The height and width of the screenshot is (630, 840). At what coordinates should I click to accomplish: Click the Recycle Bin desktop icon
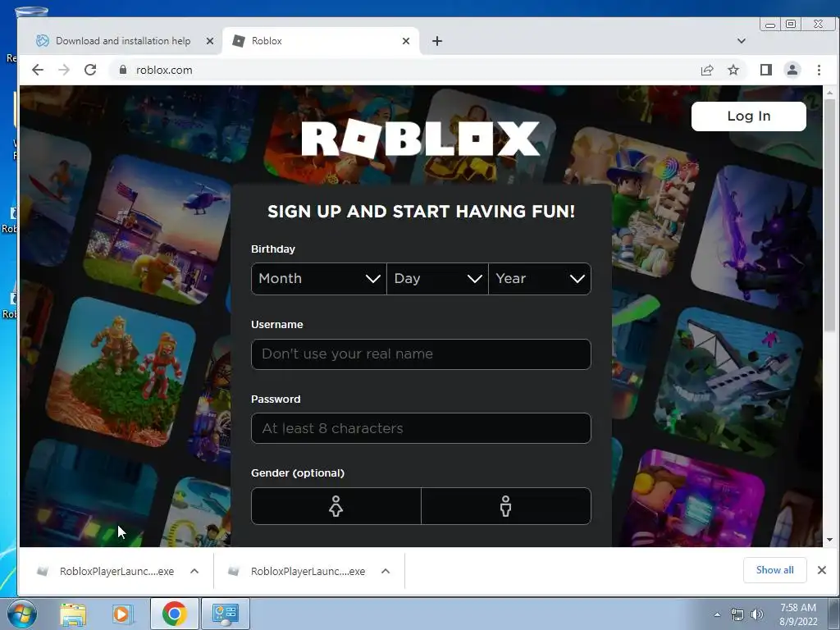(x=10, y=34)
